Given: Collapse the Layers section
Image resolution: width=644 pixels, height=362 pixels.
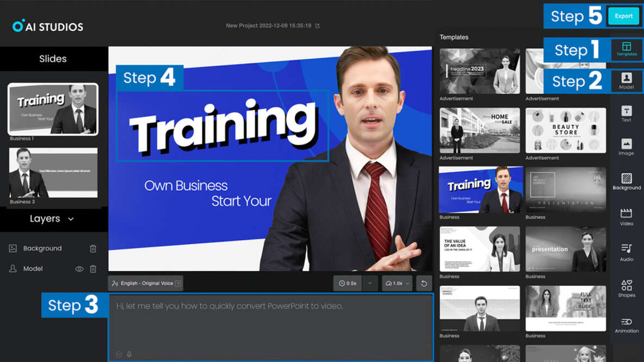Looking at the screenshot, I should click(x=72, y=219).
